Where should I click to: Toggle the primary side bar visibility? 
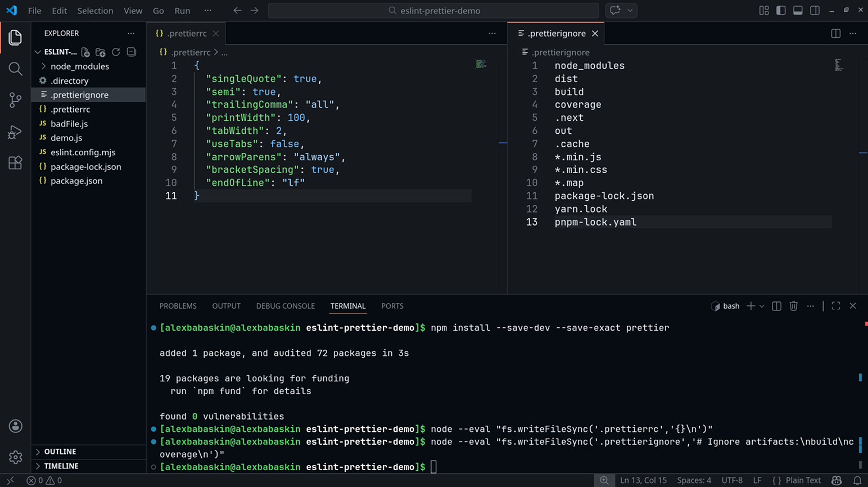(781, 11)
